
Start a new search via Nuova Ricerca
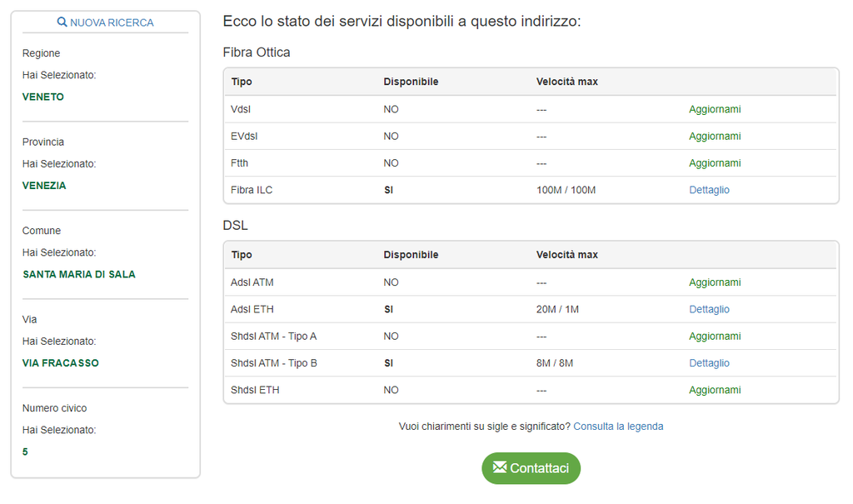(112, 22)
